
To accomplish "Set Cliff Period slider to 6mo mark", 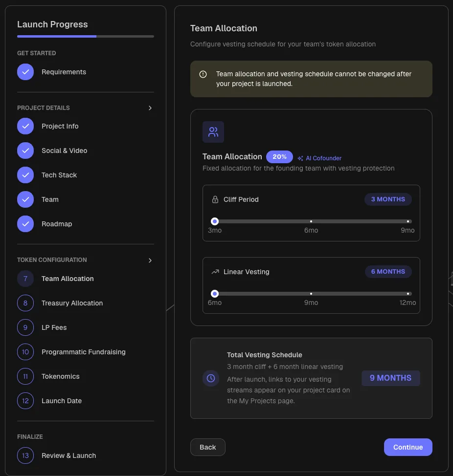I will (311, 221).
